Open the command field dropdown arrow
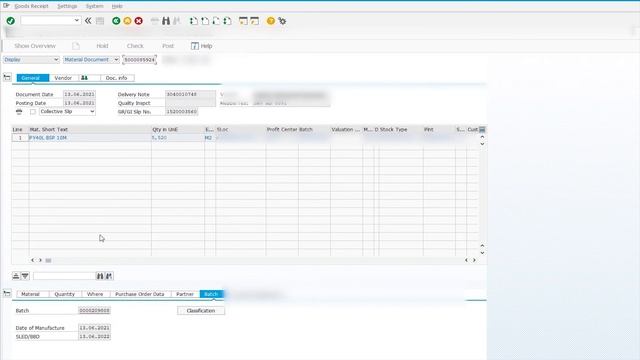This screenshot has height=360, width=640. pos(76,20)
